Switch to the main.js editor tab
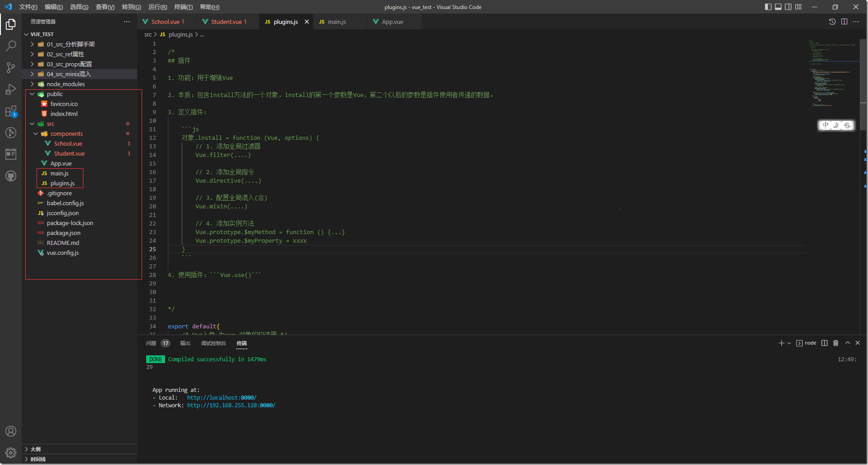868x465 pixels. pyautogui.click(x=341, y=22)
